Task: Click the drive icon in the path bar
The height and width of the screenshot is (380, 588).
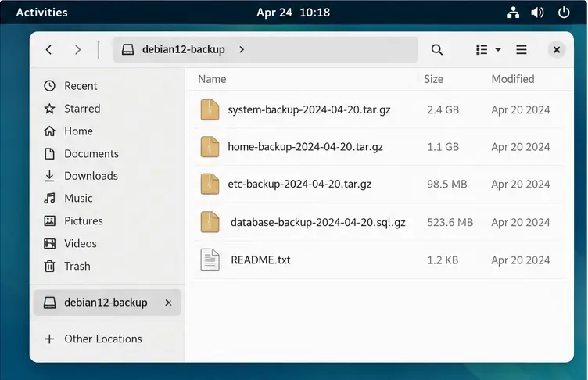Action: pyautogui.click(x=128, y=49)
